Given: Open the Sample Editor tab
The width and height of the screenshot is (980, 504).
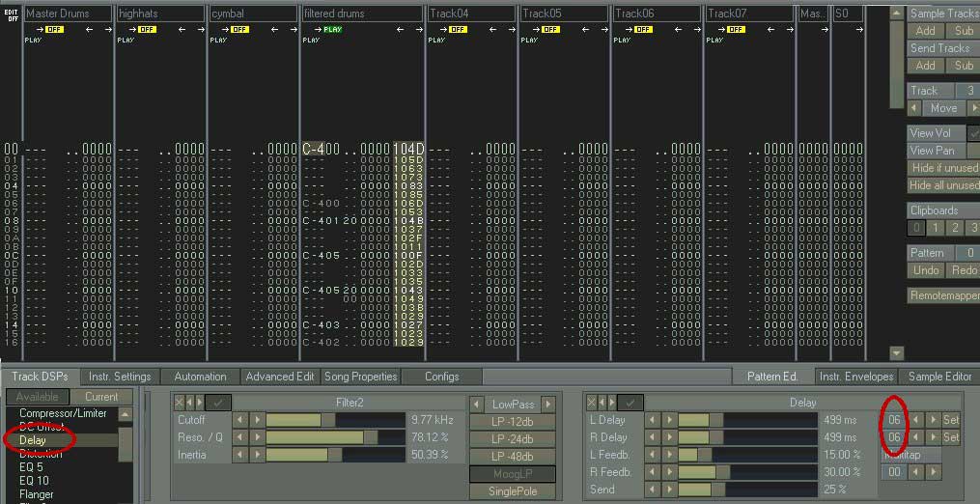Looking at the screenshot, I should click(939, 377).
